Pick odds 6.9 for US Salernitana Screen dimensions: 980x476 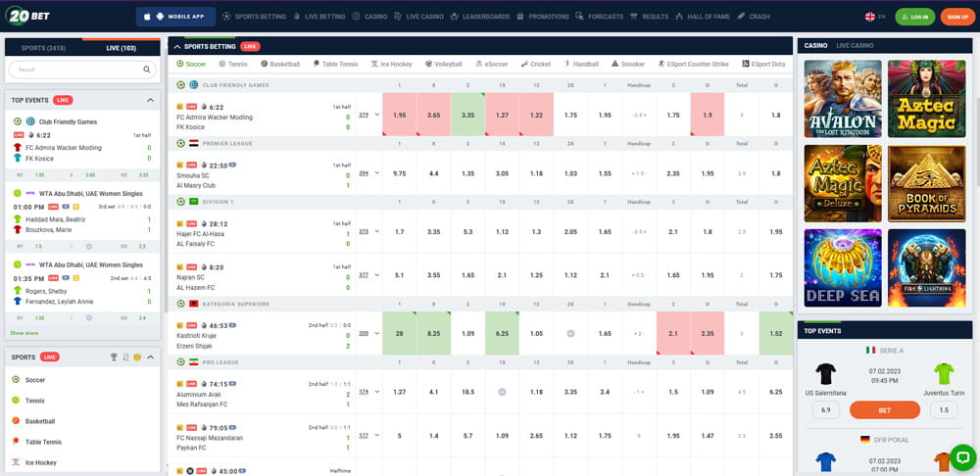coord(825,409)
